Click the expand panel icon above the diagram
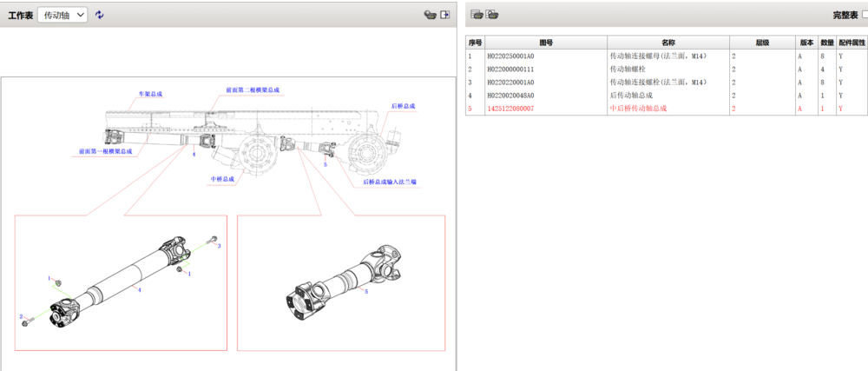This screenshot has height=371, width=868. coord(444,15)
